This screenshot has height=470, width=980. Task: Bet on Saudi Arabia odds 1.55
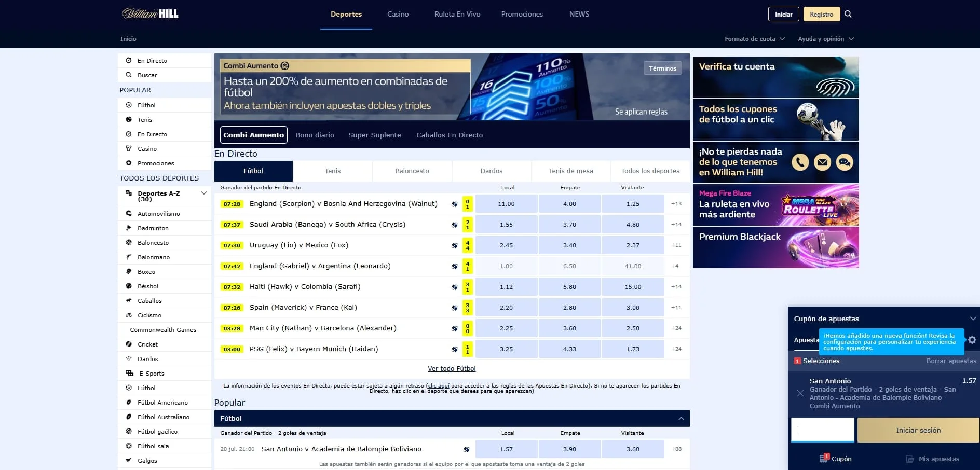(x=506, y=225)
